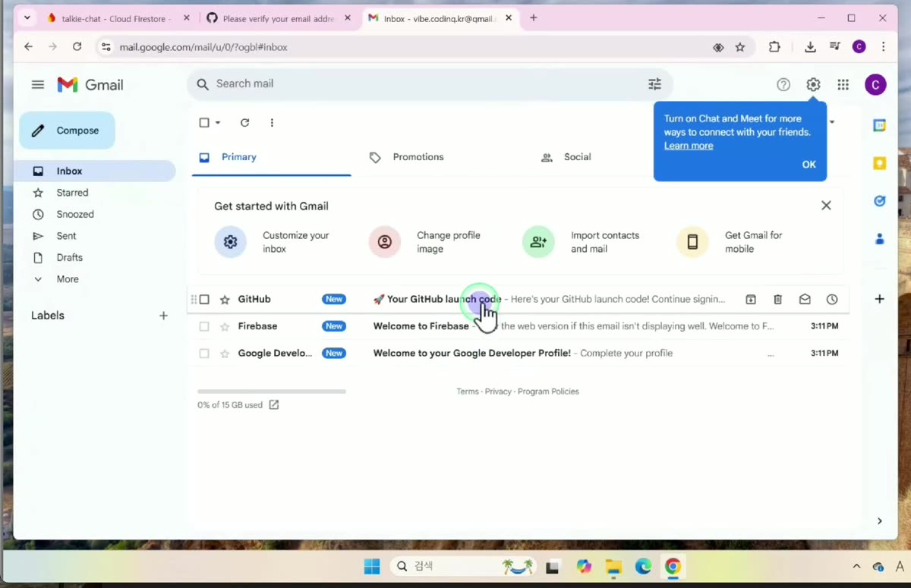This screenshot has width=911, height=588.
Task: Click Import contacts and mail
Action: point(582,242)
